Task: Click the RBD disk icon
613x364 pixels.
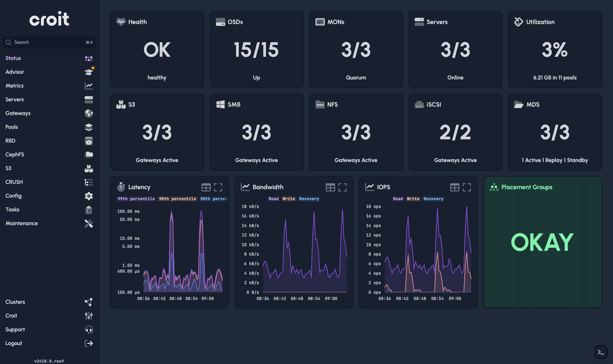Action: pyautogui.click(x=89, y=141)
